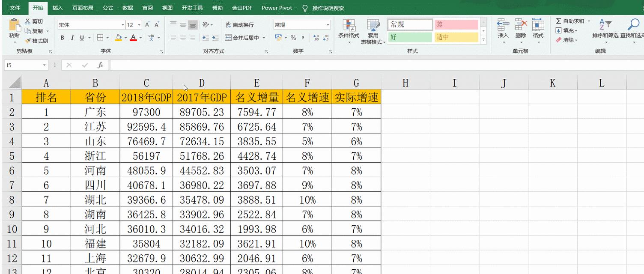Toggle Underline formatting
The width and height of the screenshot is (644, 274).
click(82, 38)
